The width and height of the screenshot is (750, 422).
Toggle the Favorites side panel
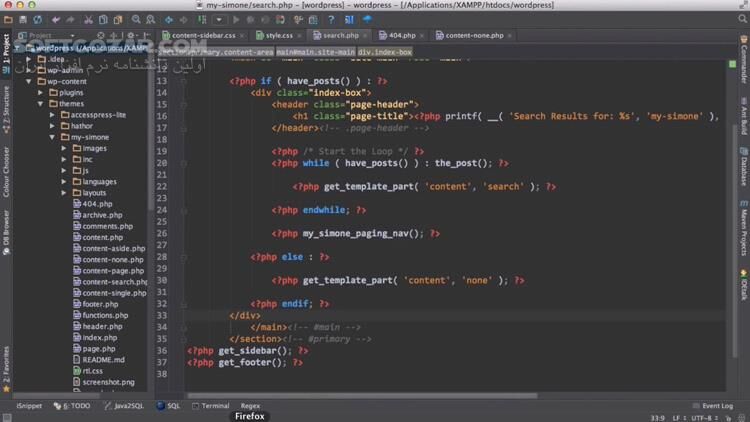[x=5, y=365]
